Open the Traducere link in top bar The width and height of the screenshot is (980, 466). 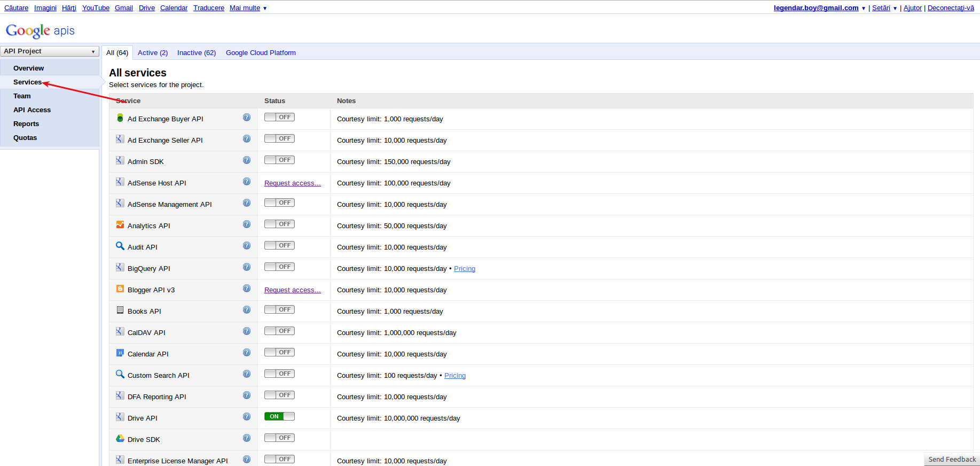pos(209,8)
